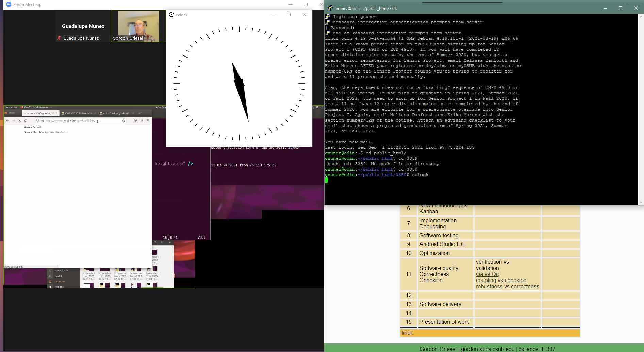Click the padlock icon in Firefox URL bar

click(x=43, y=120)
